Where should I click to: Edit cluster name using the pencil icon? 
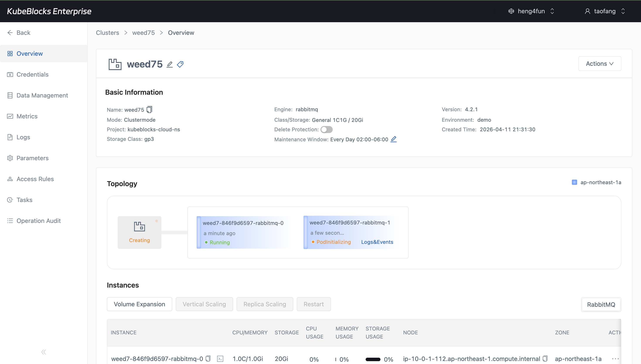170,64
